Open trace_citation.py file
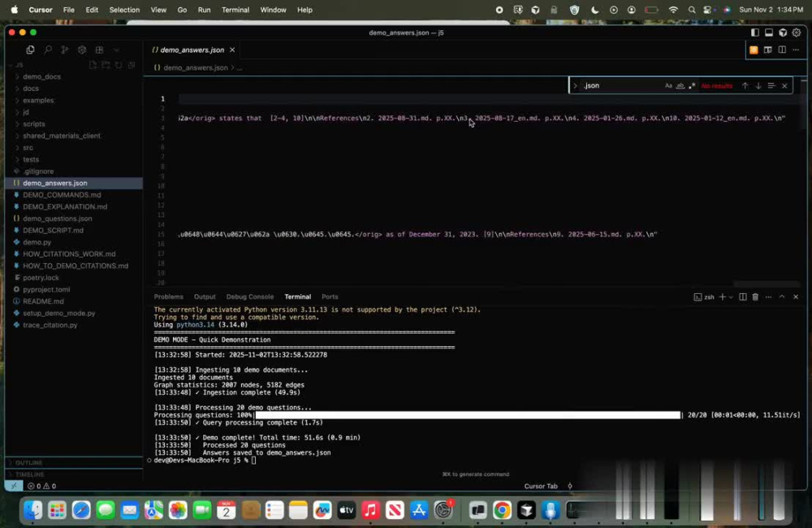This screenshot has height=528, width=812. tap(50, 325)
